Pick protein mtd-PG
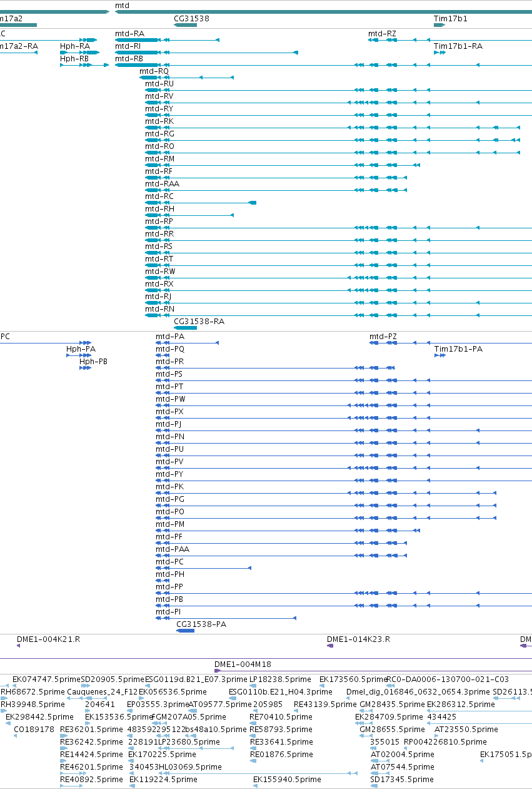 (170, 499)
